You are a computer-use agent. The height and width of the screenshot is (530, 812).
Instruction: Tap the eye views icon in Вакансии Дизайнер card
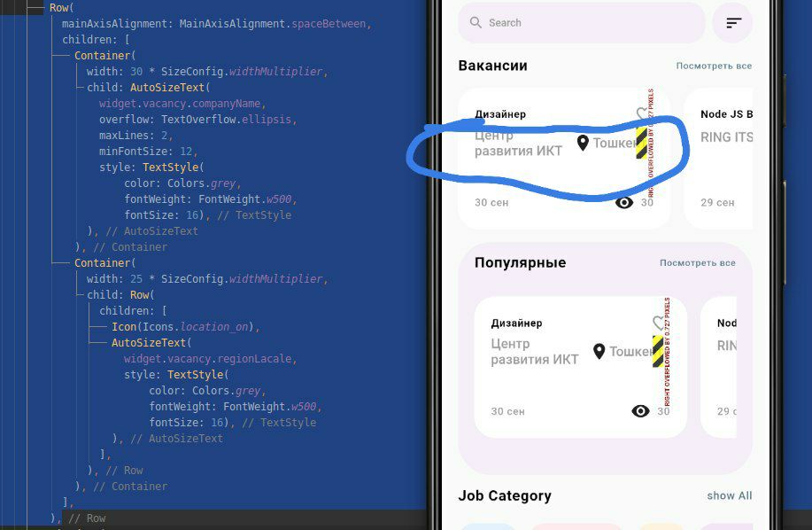click(x=624, y=203)
